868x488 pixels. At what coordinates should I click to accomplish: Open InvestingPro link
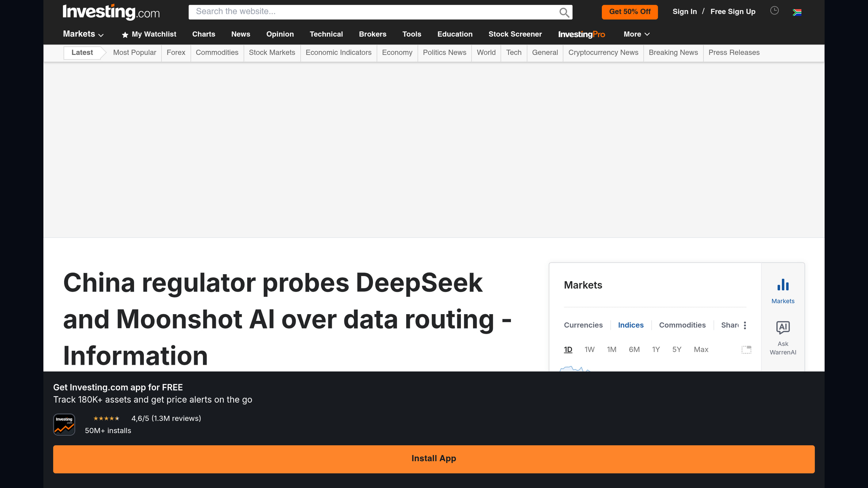click(581, 34)
